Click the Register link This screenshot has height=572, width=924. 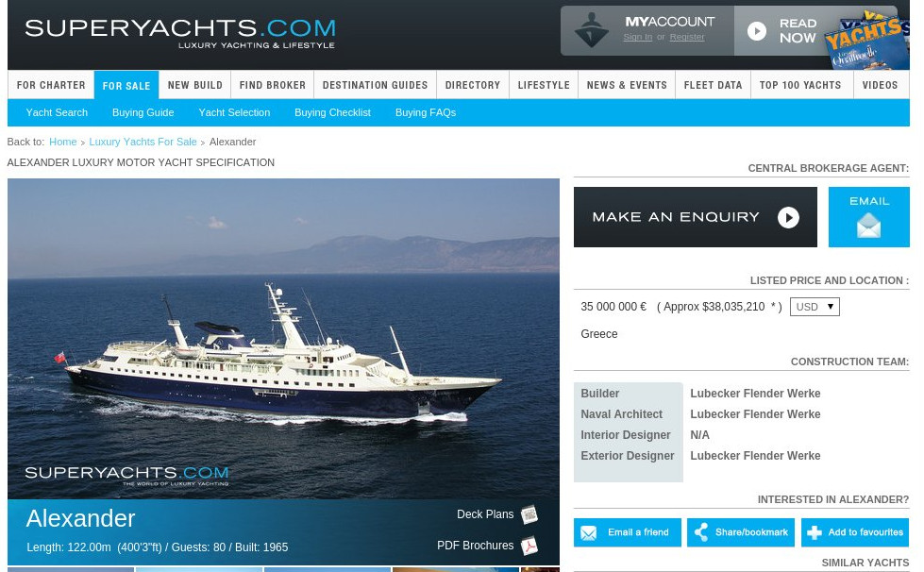[687, 37]
